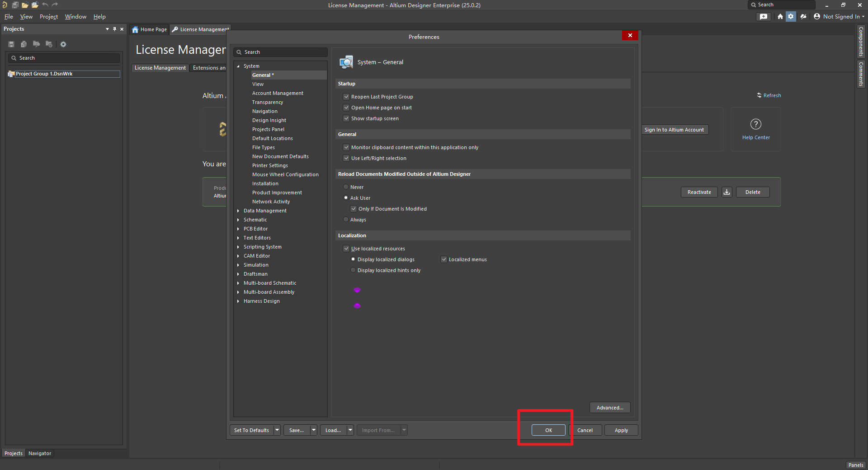Image resolution: width=868 pixels, height=470 pixels.
Task: Toggle Reopen Last Project Group checkbox
Action: (346, 97)
